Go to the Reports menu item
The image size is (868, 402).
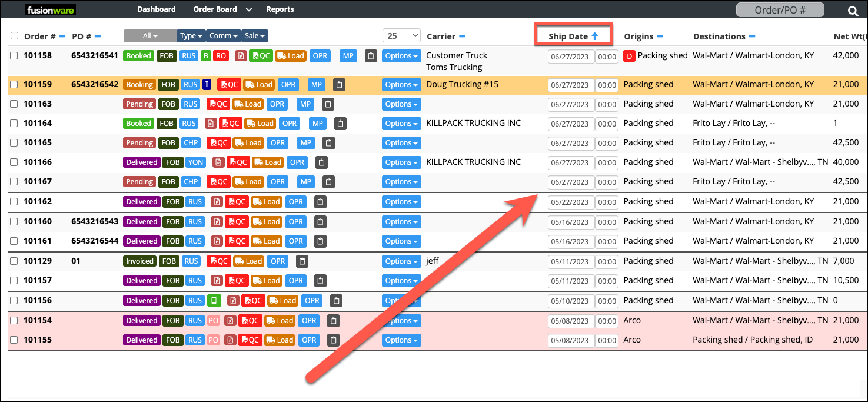(x=280, y=9)
